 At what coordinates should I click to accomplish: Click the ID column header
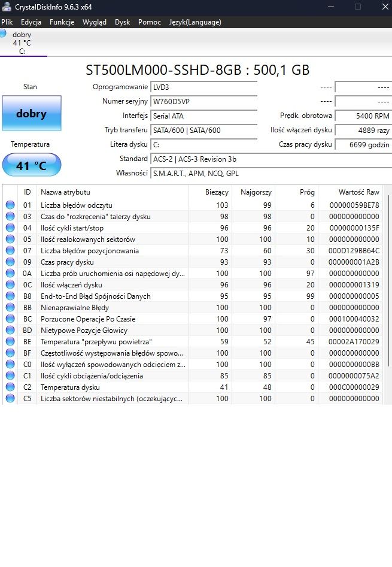tap(27, 192)
